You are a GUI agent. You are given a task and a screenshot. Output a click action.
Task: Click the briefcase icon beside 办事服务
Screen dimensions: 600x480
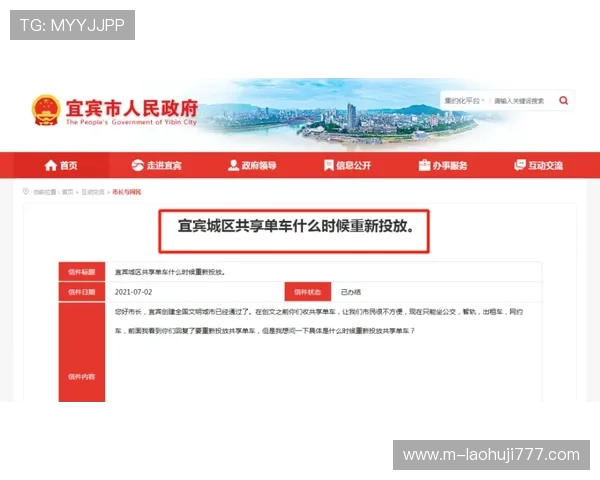(x=424, y=165)
